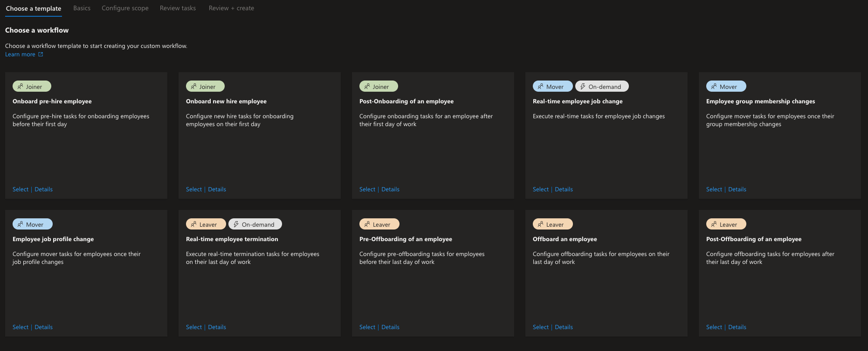Click Leaver badge on Real-time employee termination card
868x351 pixels.
coord(206,224)
